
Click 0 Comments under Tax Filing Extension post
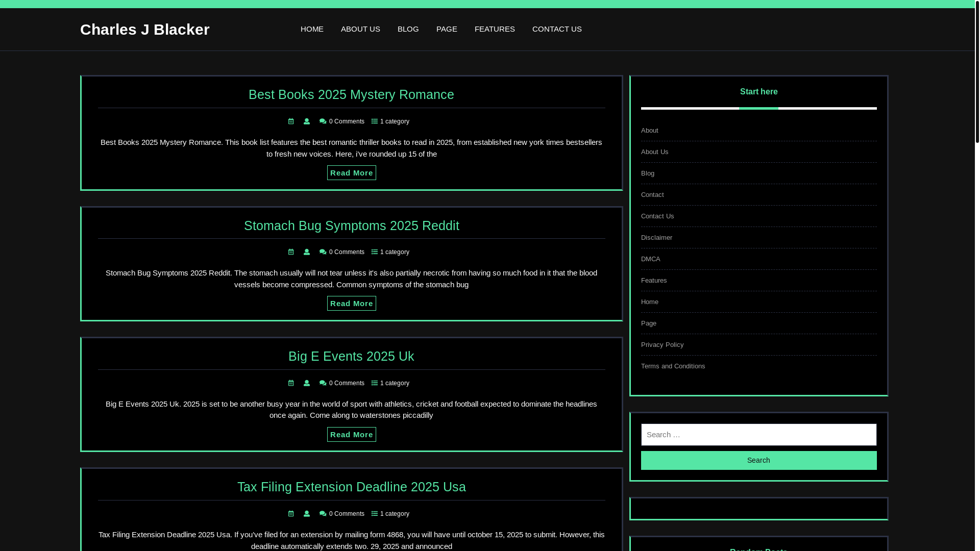pyautogui.click(x=347, y=514)
